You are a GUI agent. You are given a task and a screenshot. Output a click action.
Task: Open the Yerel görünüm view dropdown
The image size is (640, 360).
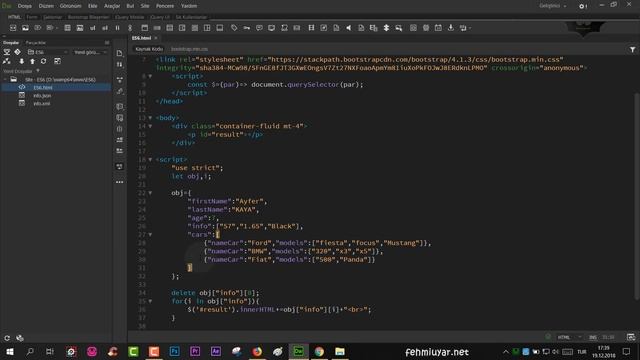tap(90, 52)
